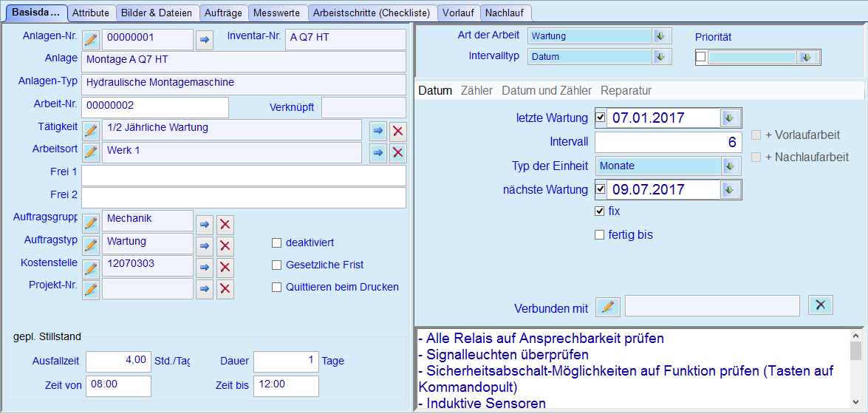Screen dimensions: 868x414
Task: Toggle the Priorität checkbox
Action: pos(701,56)
